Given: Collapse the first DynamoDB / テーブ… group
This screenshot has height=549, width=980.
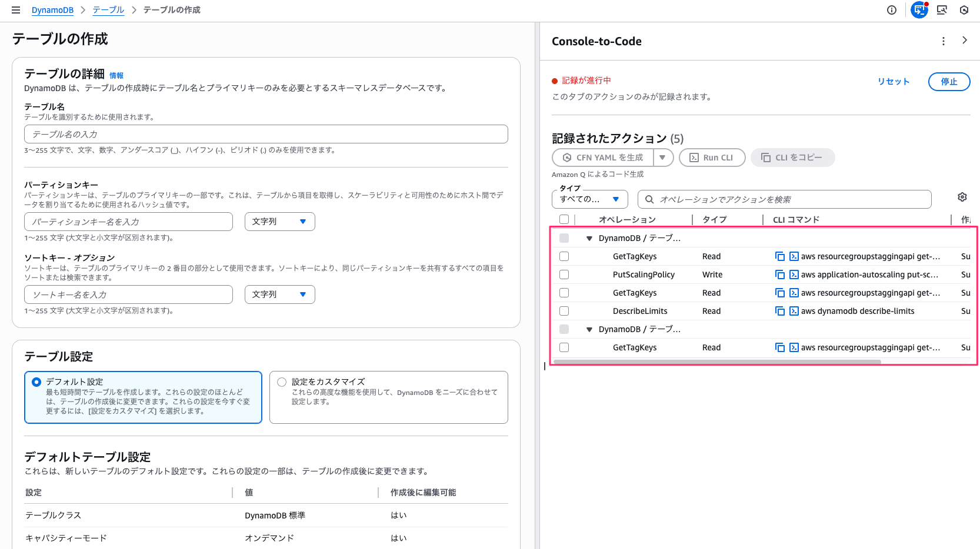Looking at the screenshot, I should [589, 239].
